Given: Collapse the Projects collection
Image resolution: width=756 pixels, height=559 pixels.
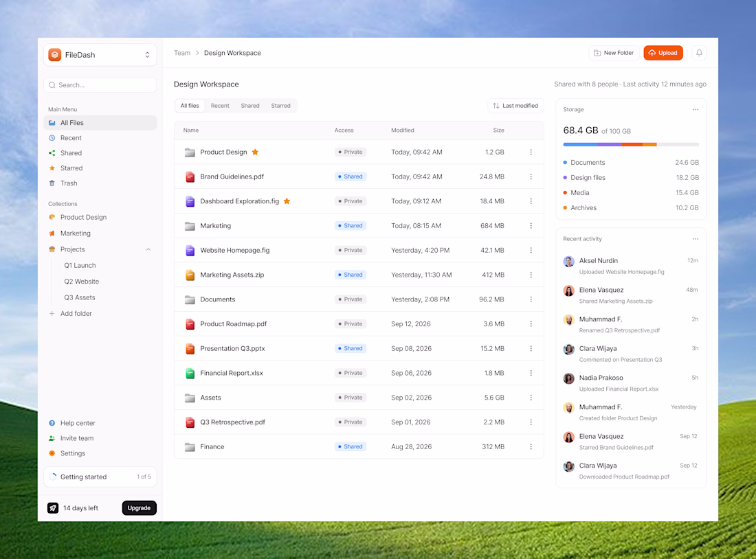Looking at the screenshot, I should tap(148, 249).
